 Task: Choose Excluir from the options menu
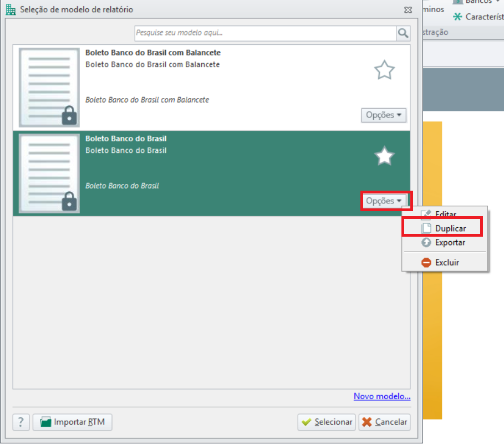coord(445,263)
